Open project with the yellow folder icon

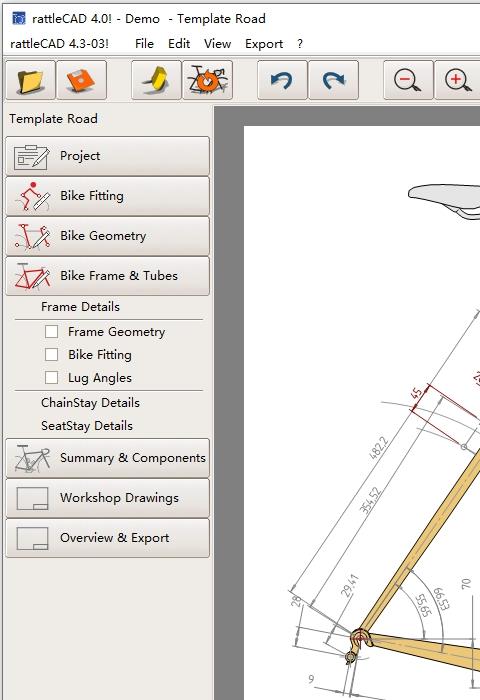(30, 80)
